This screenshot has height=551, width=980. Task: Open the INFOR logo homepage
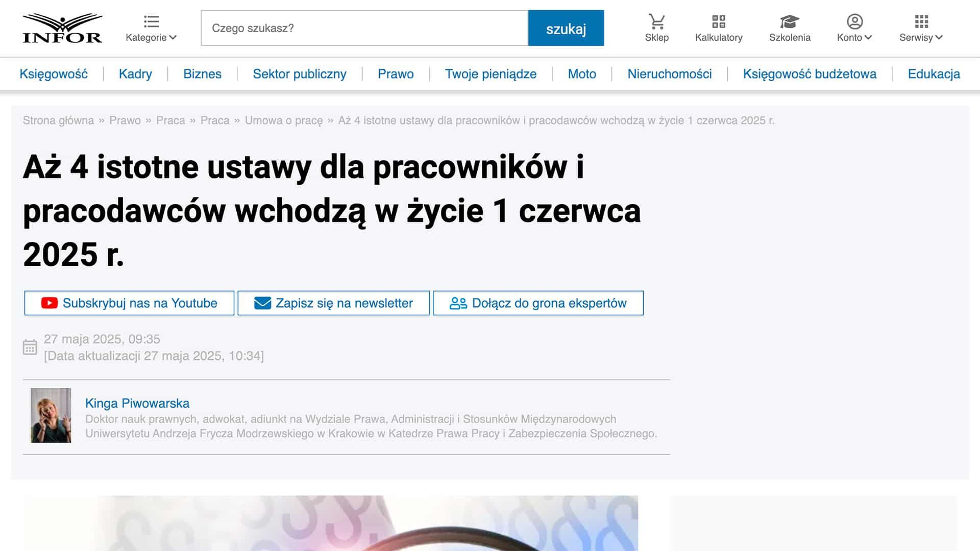click(62, 28)
